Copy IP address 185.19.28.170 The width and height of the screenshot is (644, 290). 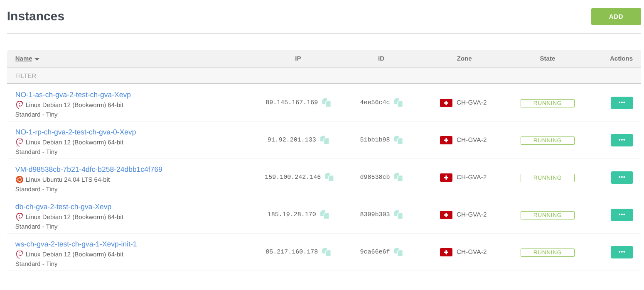point(324,214)
